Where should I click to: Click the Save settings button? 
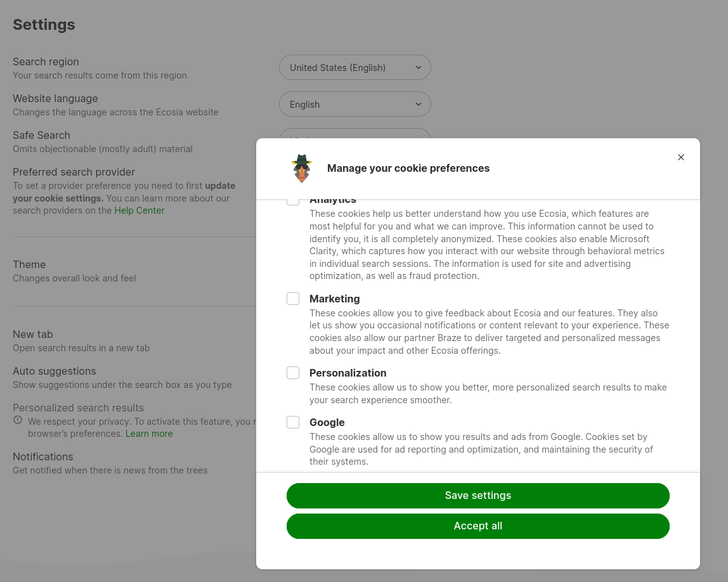(478, 496)
